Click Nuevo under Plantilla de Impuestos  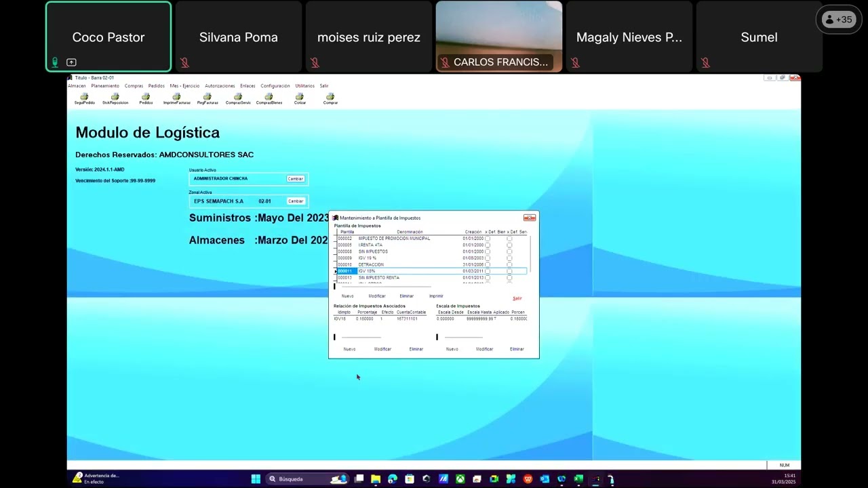click(x=348, y=296)
